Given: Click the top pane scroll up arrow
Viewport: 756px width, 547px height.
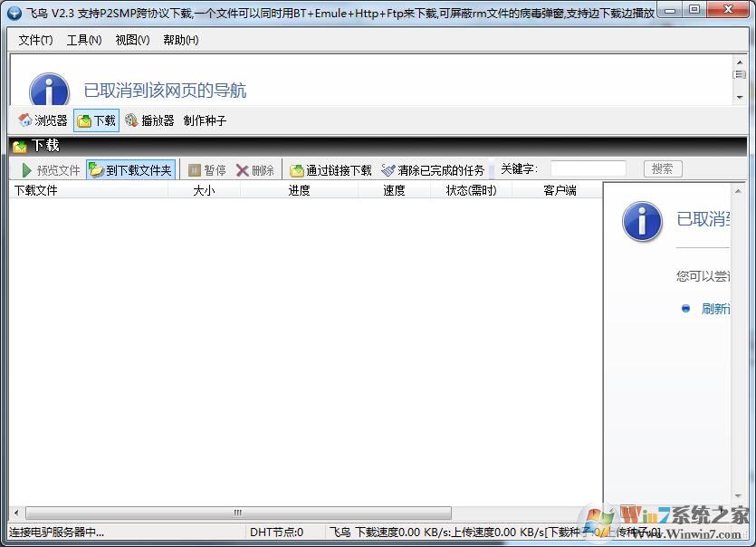Looking at the screenshot, I should (x=740, y=62).
